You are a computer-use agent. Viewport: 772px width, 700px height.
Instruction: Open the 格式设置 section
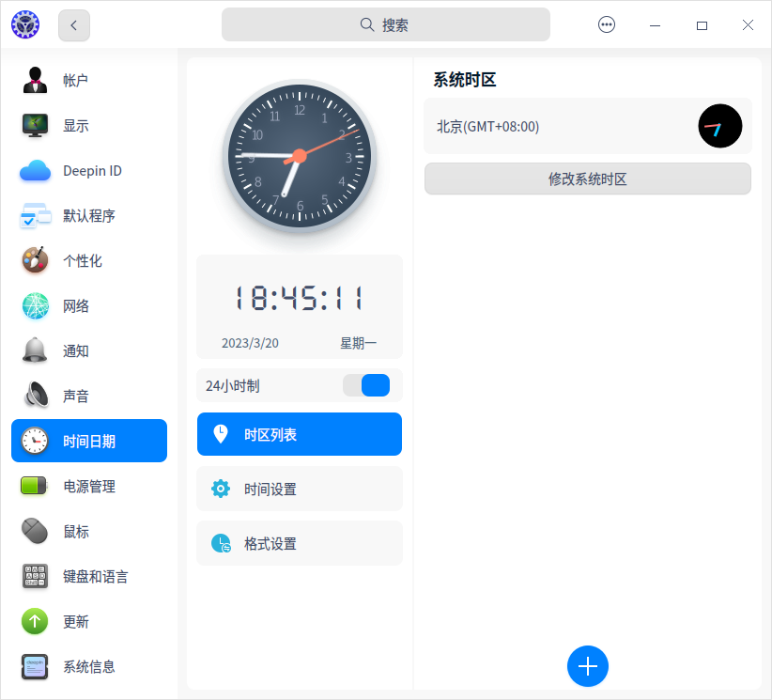(x=299, y=543)
